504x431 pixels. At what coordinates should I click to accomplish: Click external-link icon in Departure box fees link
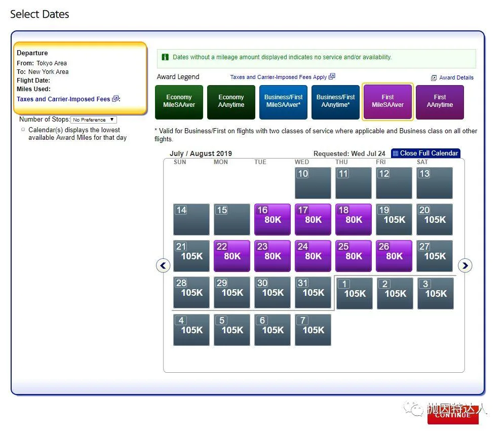click(115, 99)
